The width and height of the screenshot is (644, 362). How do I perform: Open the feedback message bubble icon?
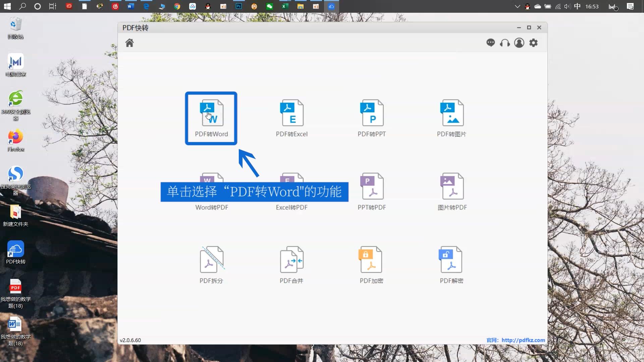coord(491,43)
